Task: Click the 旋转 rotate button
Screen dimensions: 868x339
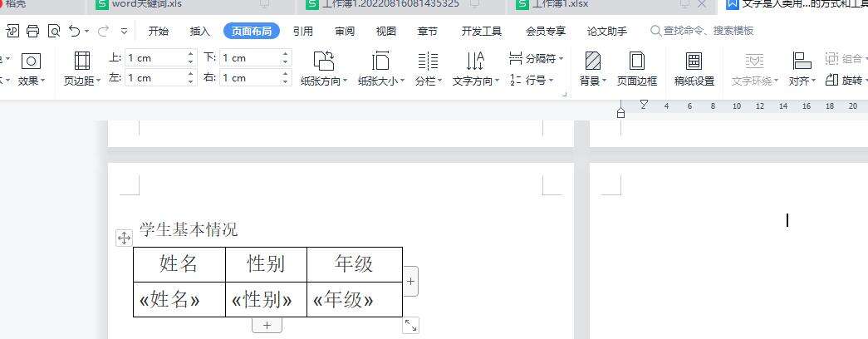Action: pyautogui.click(x=845, y=81)
